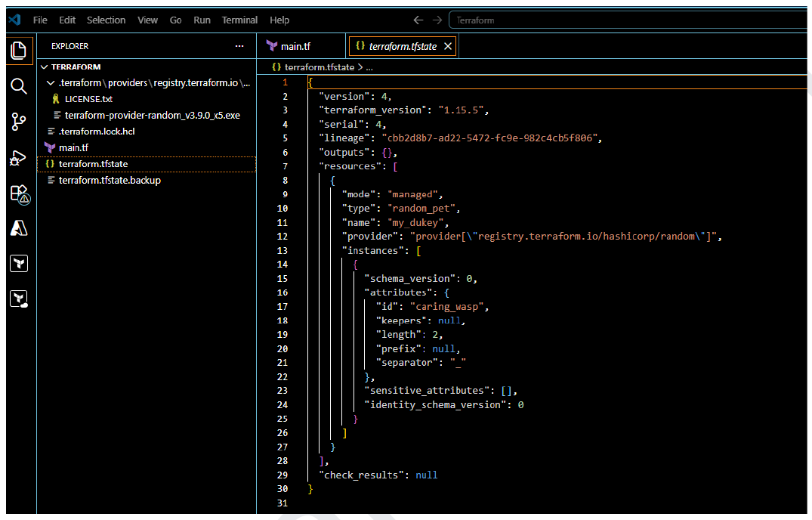Image resolution: width=812 pixels, height=520 pixels.
Task: Click line number 13 in the gutter
Action: (283, 251)
